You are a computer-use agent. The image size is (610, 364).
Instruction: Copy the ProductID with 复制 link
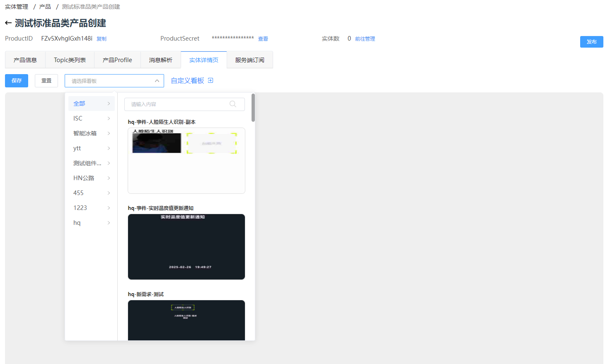pyautogui.click(x=102, y=39)
